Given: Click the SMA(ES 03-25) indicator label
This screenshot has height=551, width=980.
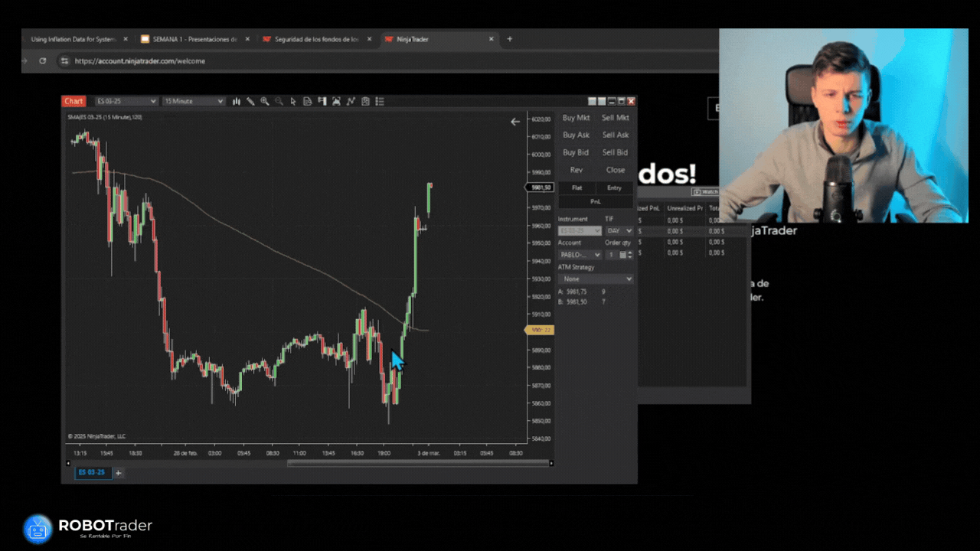Looking at the screenshot, I should pos(105,117).
